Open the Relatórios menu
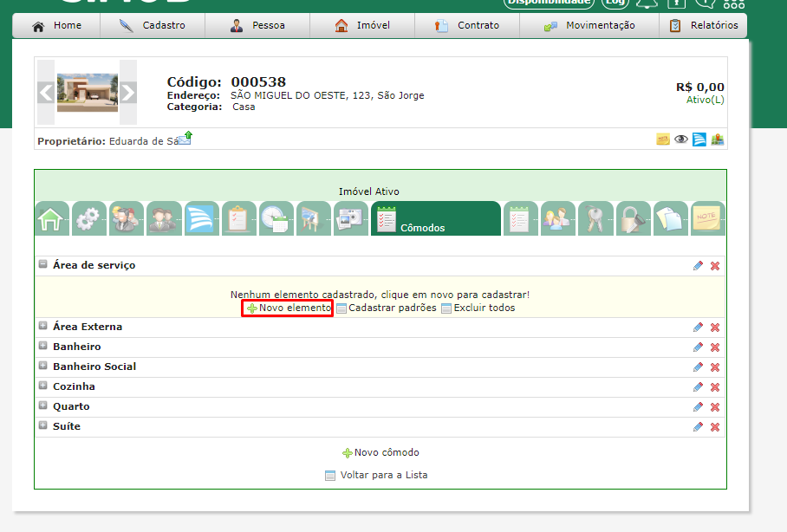 pos(703,26)
